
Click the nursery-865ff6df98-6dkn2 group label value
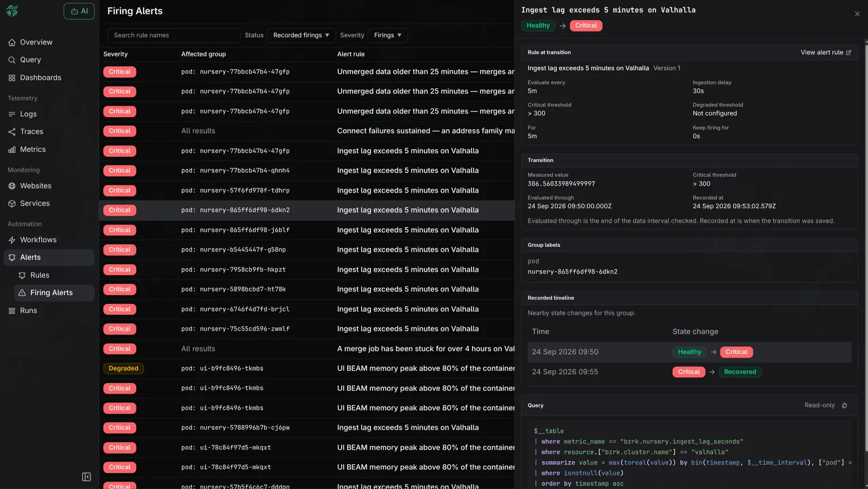pos(572,272)
